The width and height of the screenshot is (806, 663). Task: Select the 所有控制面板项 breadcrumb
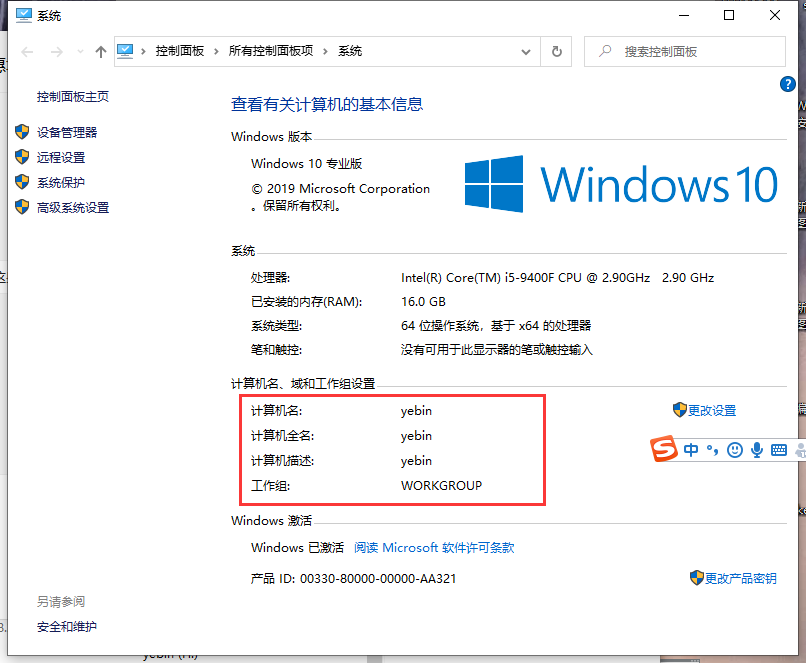[x=271, y=51]
